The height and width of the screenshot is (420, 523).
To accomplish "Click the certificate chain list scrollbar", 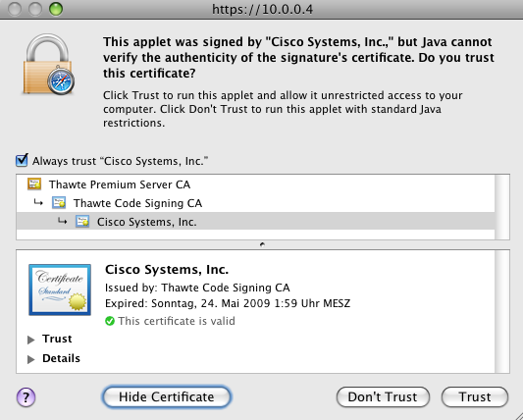I will click(x=502, y=207).
